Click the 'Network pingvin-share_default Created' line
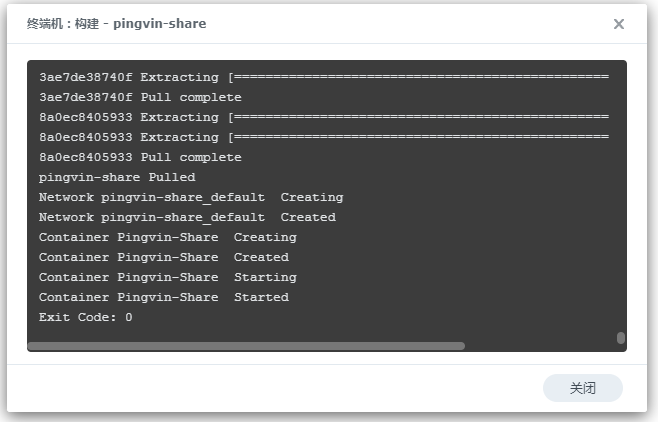 pyautogui.click(x=187, y=217)
